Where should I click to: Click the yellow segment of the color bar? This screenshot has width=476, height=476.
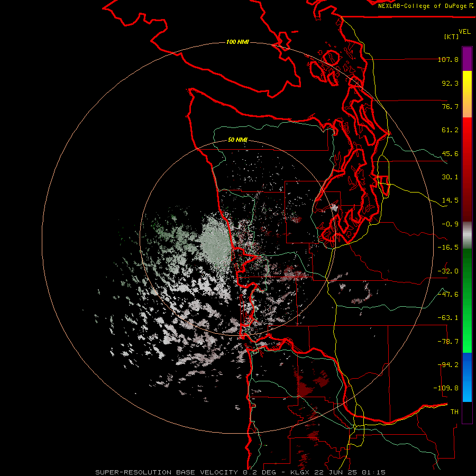point(467,94)
